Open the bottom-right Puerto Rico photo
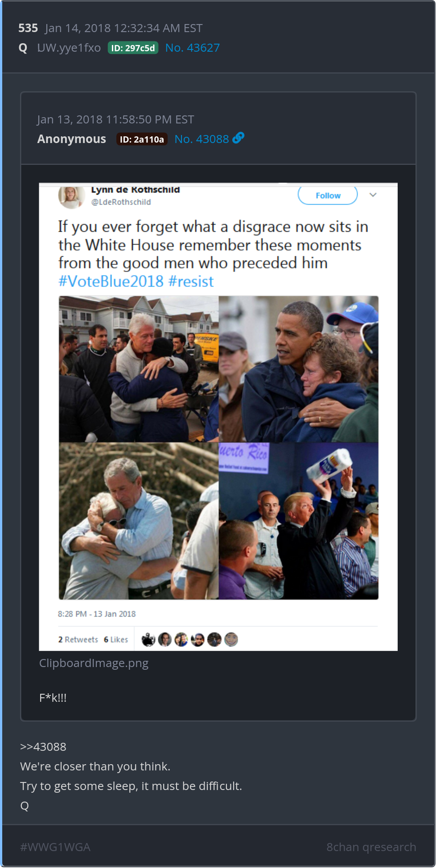This screenshot has height=868, width=436. [x=299, y=521]
